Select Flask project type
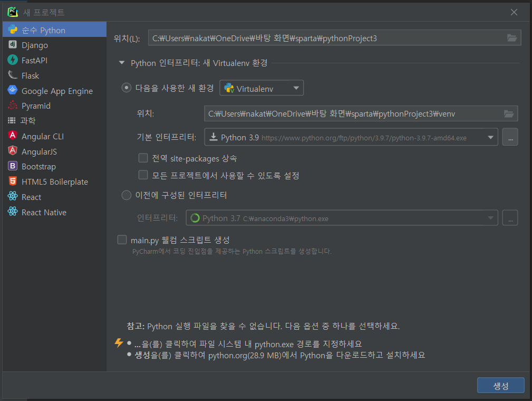The image size is (532, 401). coord(55,75)
